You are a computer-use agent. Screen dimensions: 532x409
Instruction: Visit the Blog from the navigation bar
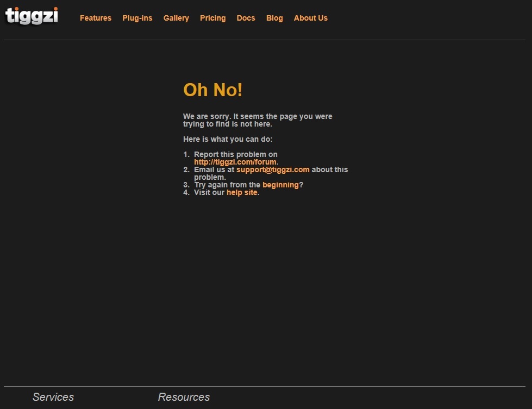click(274, 18)
